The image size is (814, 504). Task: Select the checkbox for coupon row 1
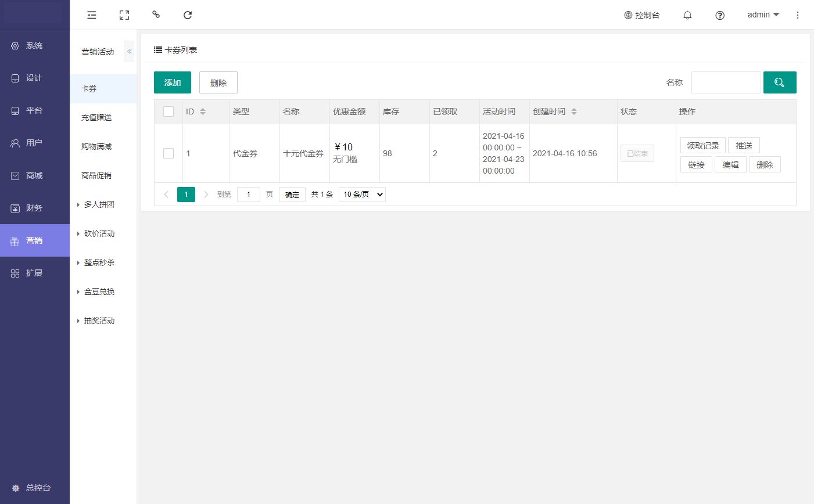click(x=168, y=153)
